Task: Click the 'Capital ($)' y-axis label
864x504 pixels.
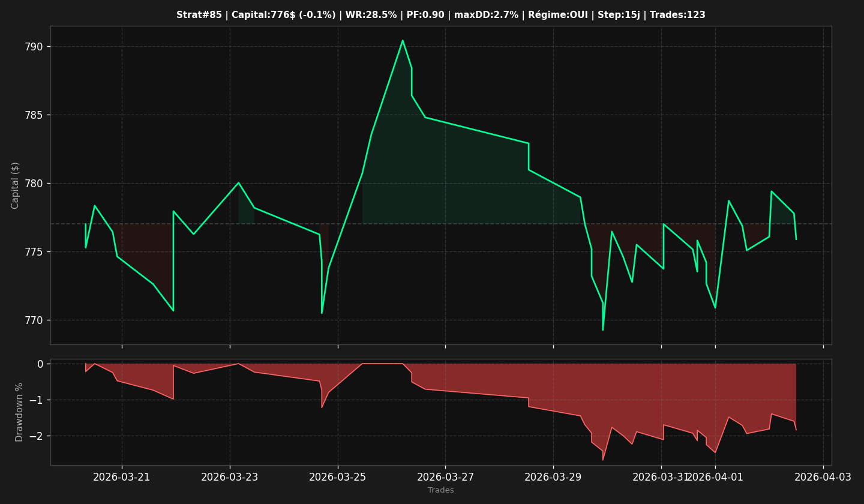Action: pos(16,185)
